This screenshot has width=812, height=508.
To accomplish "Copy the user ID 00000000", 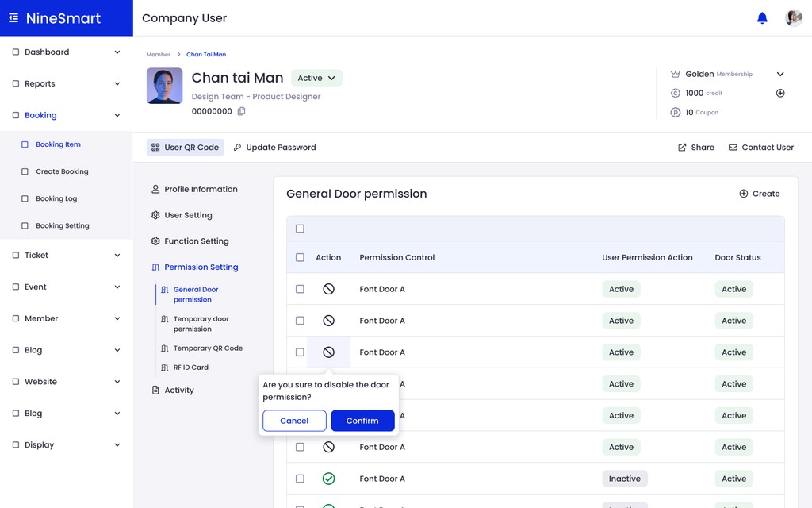I will point(241,111).
